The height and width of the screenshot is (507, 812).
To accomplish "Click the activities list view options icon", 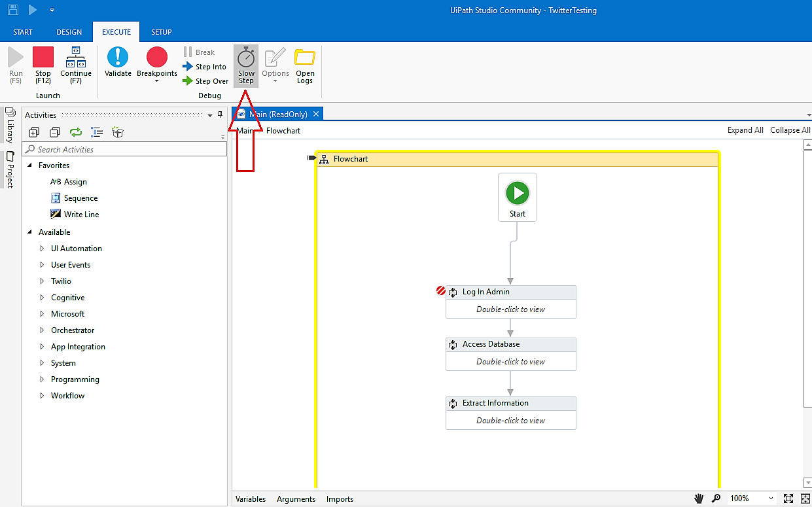I will pyautogui.click(x=97, y=132).
